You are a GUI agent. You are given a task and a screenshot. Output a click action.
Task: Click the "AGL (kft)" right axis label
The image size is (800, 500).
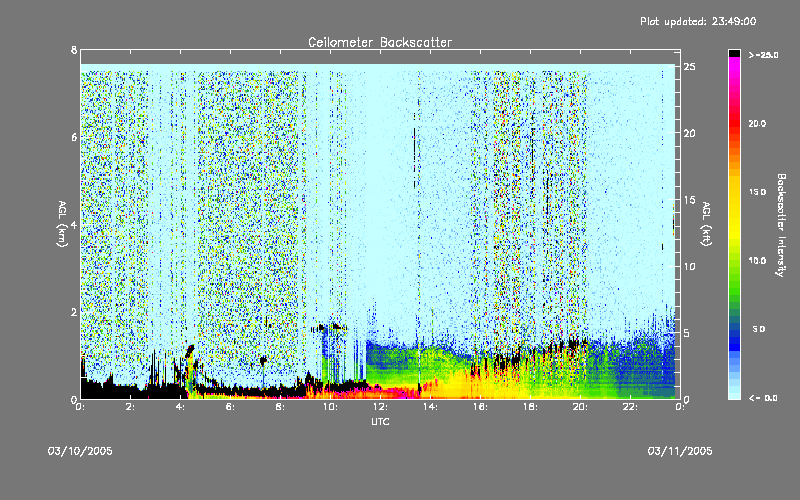pos(706,224)
